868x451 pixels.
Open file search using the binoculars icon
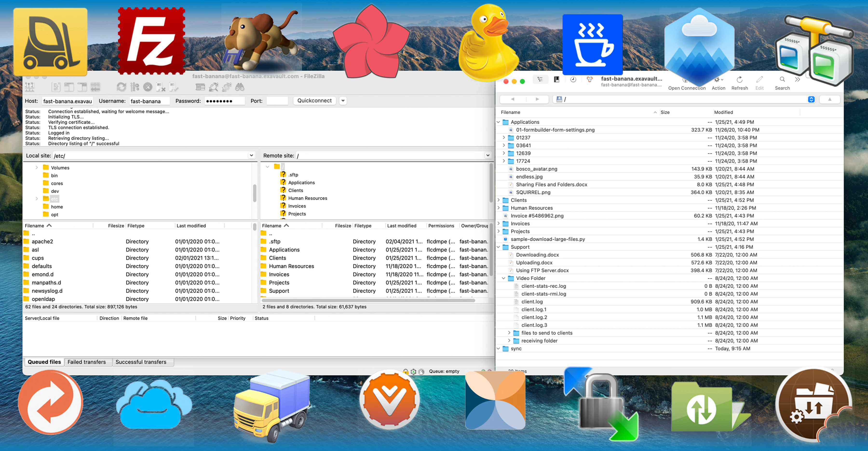[x=240, y=87]
